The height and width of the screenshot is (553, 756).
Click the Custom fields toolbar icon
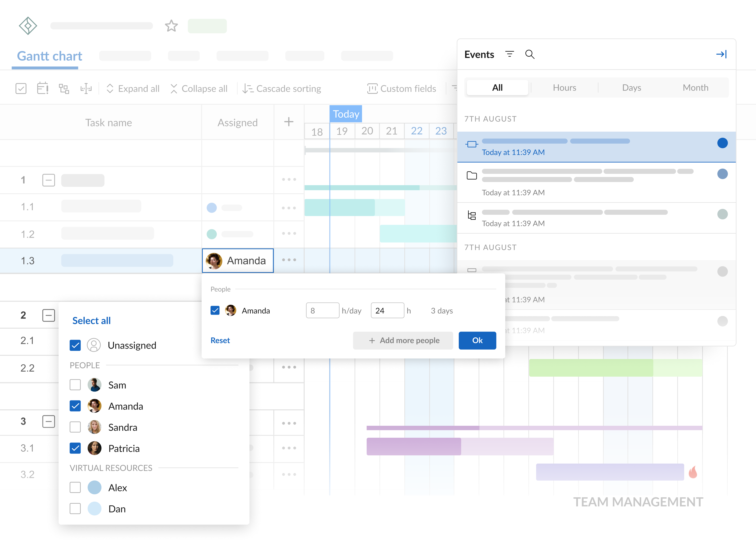[372, 88]
